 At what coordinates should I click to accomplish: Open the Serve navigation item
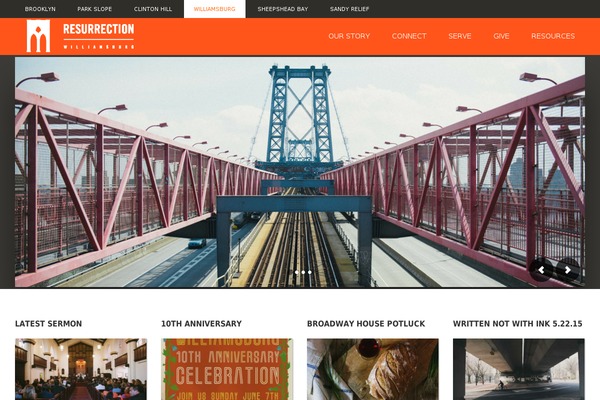point(460,36)
